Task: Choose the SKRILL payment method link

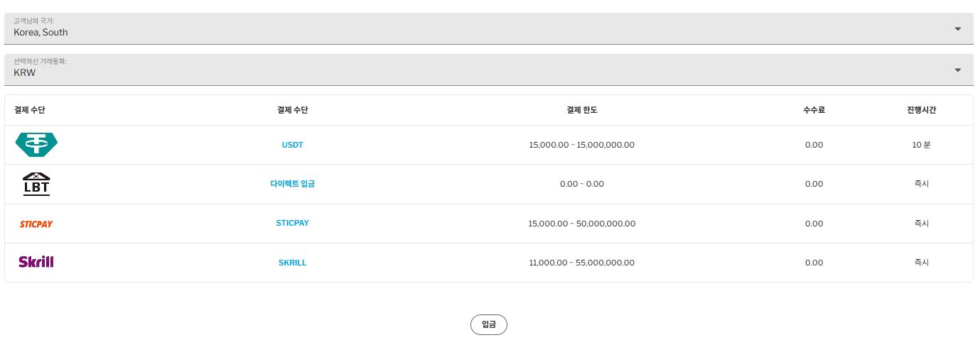Action: 292,263
